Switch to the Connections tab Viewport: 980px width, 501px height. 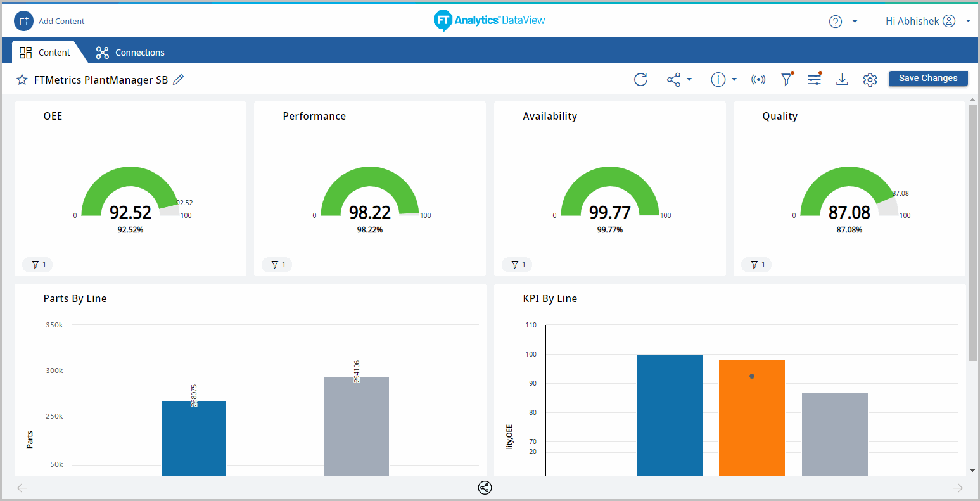130,53
